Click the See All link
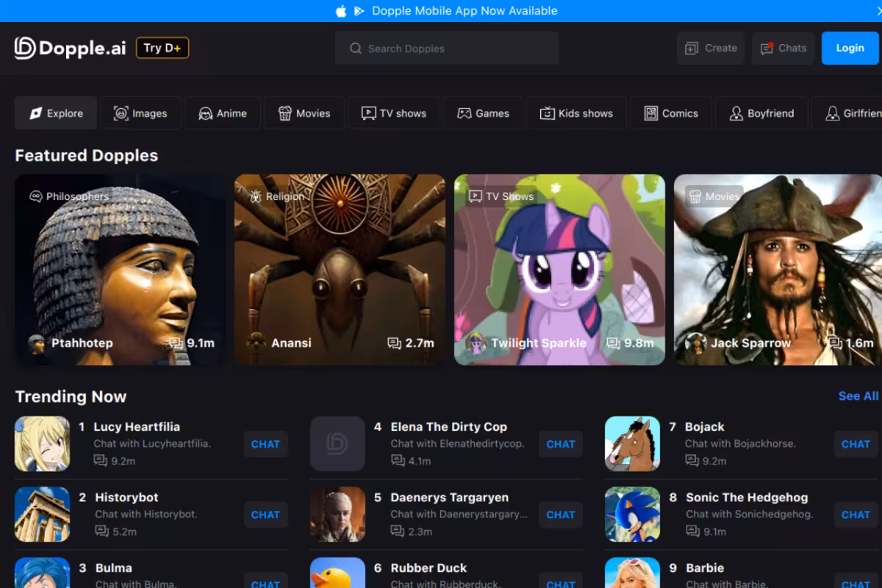The image size is (882, 588). click(858, 396)
